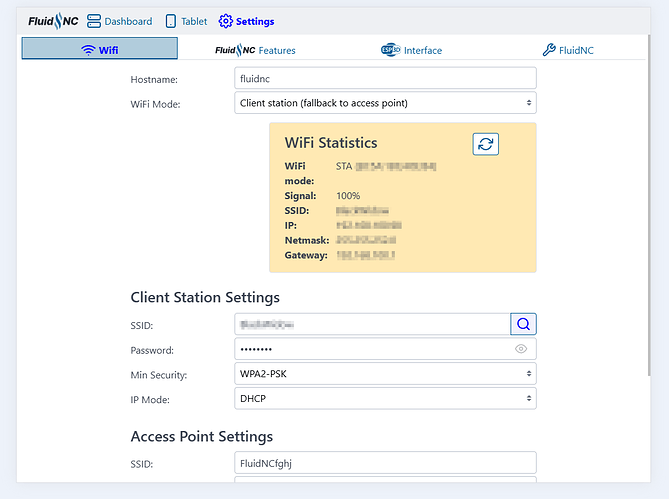This screenshot has height=499, width=669.
Task: Click the Hostname input field
Action: tap(385, 78)
